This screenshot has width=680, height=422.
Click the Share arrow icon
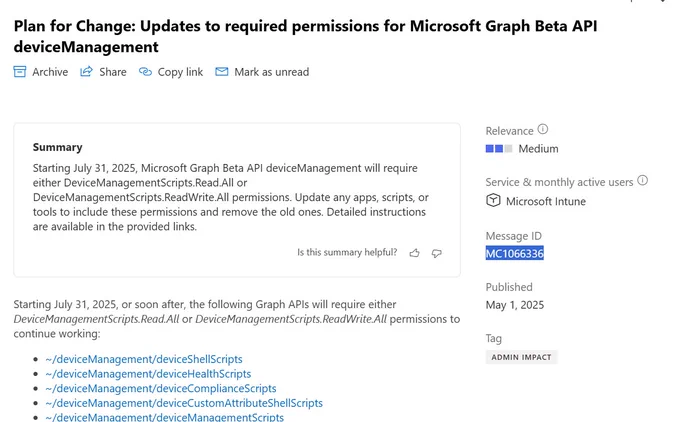tap(86, 71)
